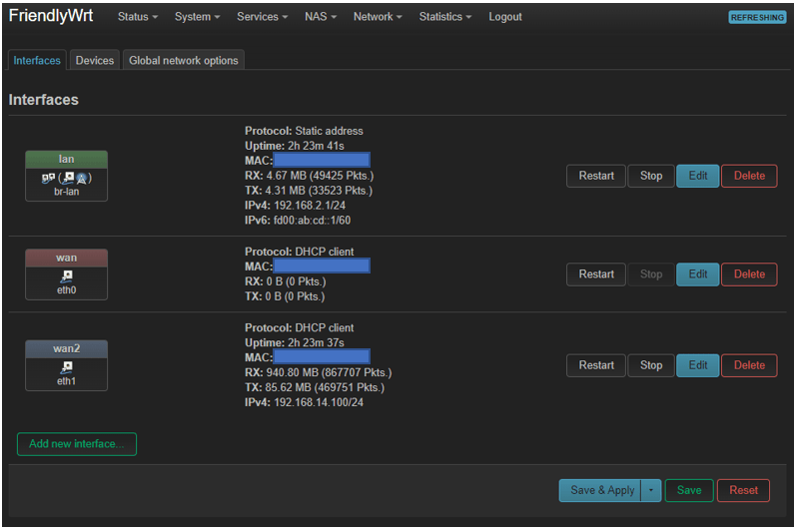
Task: Expand the Save & Apply dropdown arrow
Action: click(x=650, y=490)
